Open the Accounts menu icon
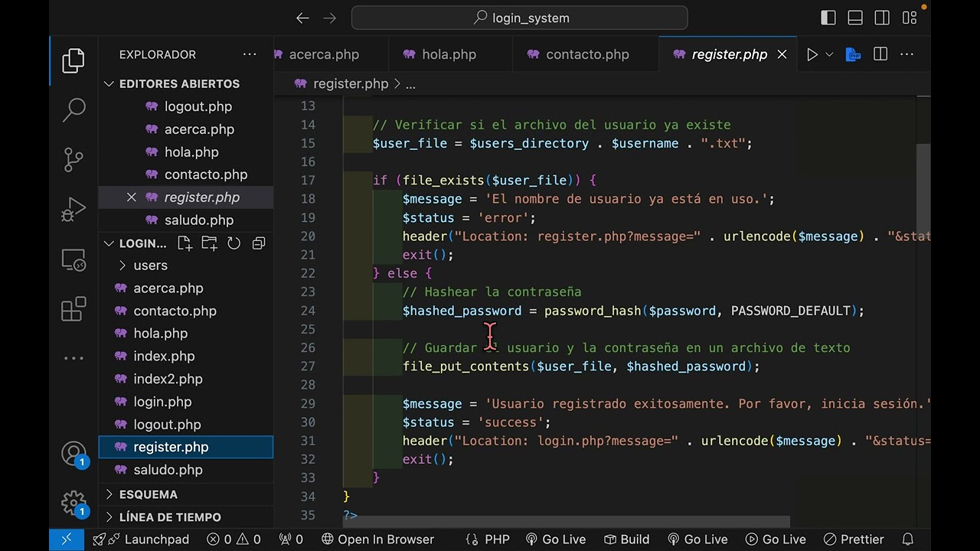Viewport: 980px width, 551px height. click(x=73, y=453)
